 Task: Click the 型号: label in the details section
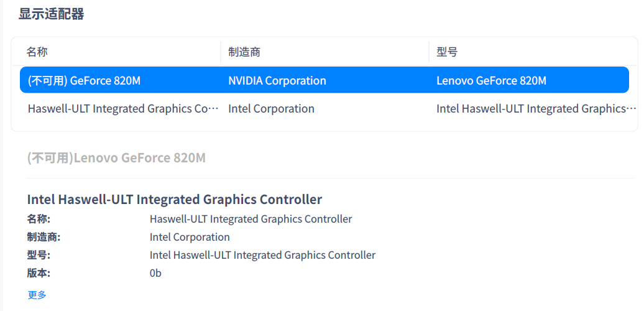(39, 255)
